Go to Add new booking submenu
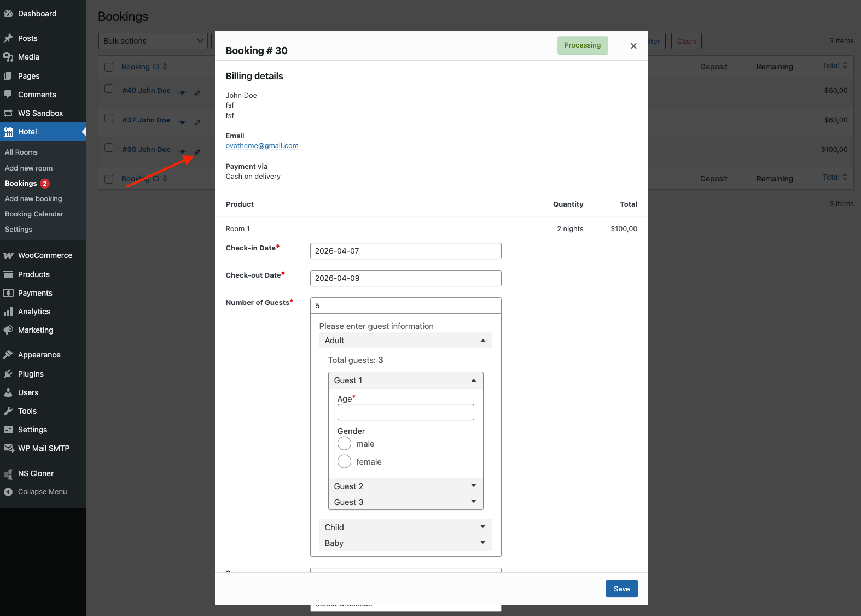 [x=33, y=199]
